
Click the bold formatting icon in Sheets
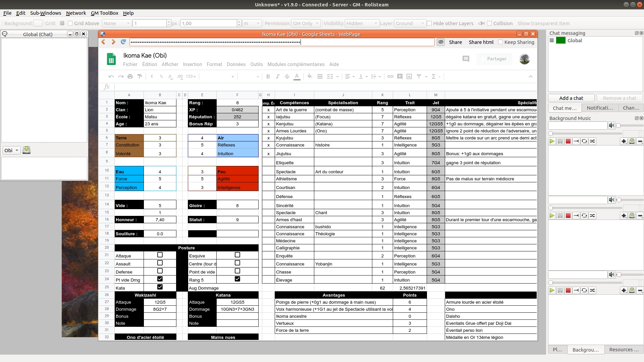(x=268, y=77)
